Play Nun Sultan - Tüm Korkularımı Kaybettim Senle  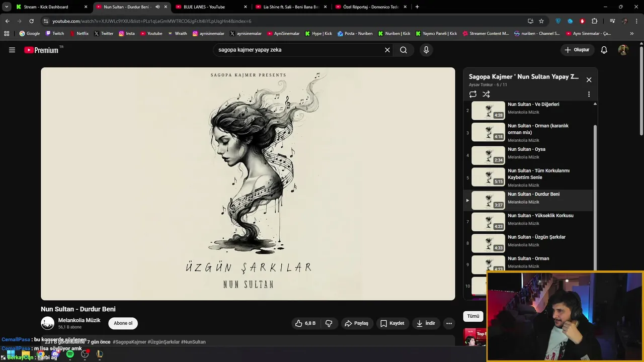tap(529, 177)
